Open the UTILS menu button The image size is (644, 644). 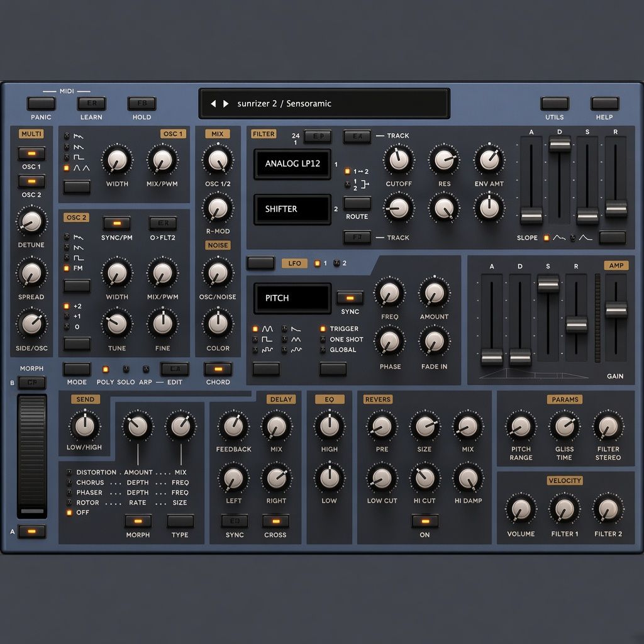point(555,104)
